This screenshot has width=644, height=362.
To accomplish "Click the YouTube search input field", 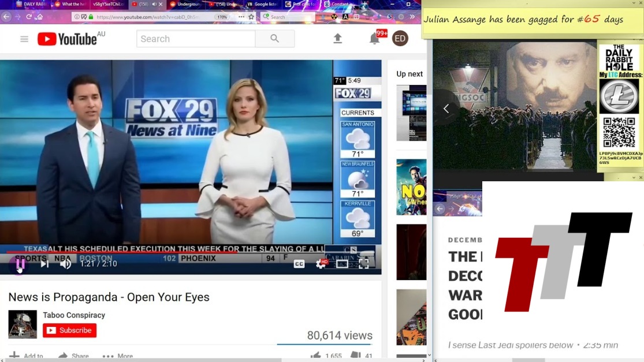I will 196,39.
